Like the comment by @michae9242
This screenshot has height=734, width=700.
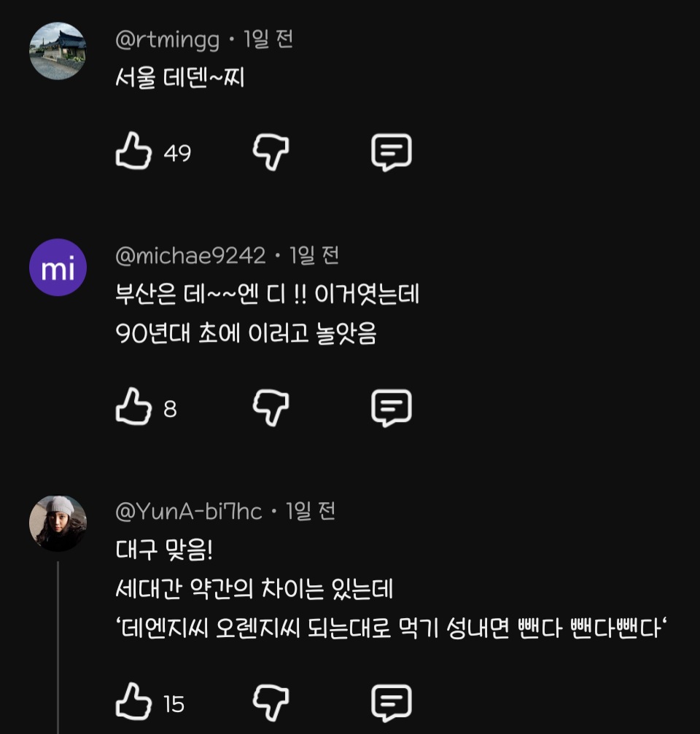pyautogui.click(x=133, y=408)
